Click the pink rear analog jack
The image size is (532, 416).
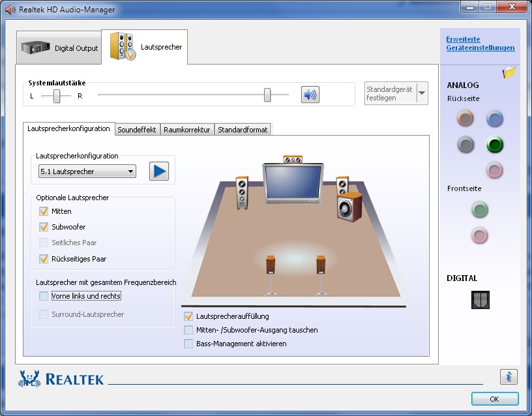pos(495,170)
